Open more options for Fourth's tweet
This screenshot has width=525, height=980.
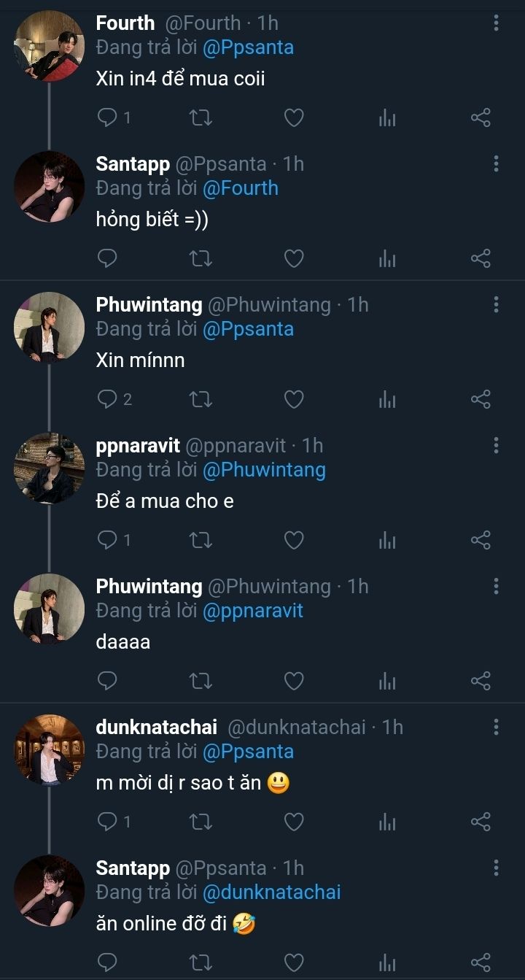click(496, 23)
